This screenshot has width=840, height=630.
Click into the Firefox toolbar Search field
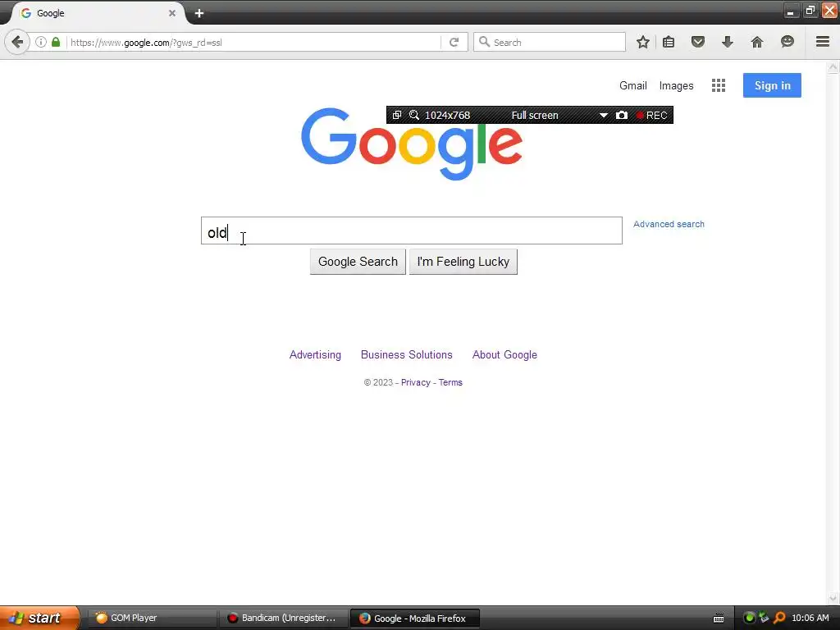[x=549, y=42]
